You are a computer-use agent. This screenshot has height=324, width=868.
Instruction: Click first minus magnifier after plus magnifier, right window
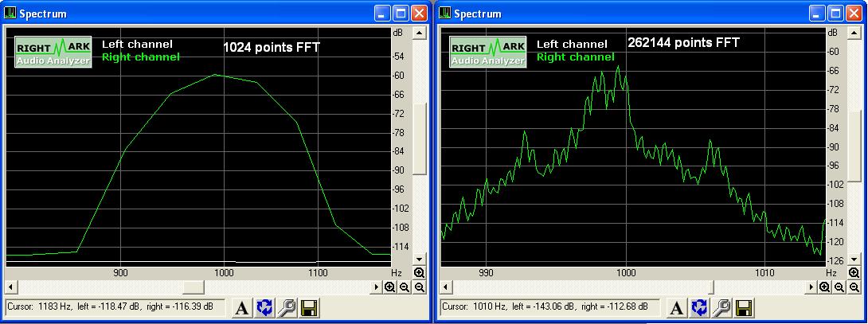click(839, 287)
